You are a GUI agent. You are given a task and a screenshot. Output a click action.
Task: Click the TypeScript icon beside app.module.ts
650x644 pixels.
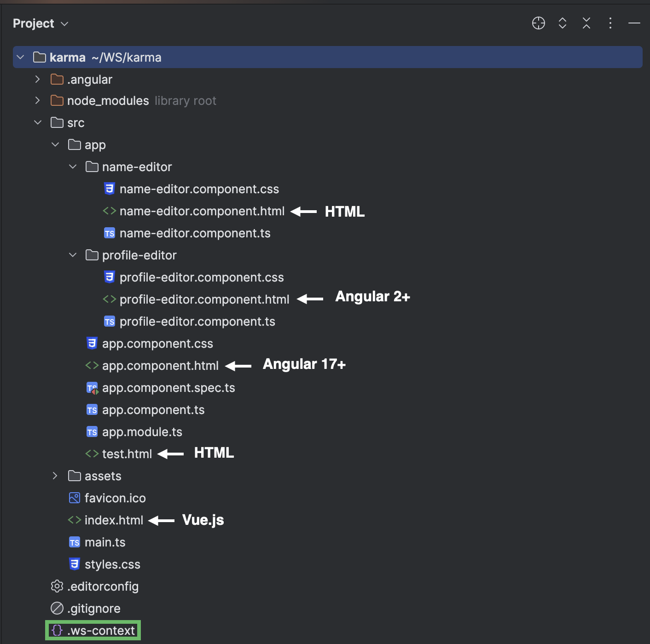tap(92, 431)
